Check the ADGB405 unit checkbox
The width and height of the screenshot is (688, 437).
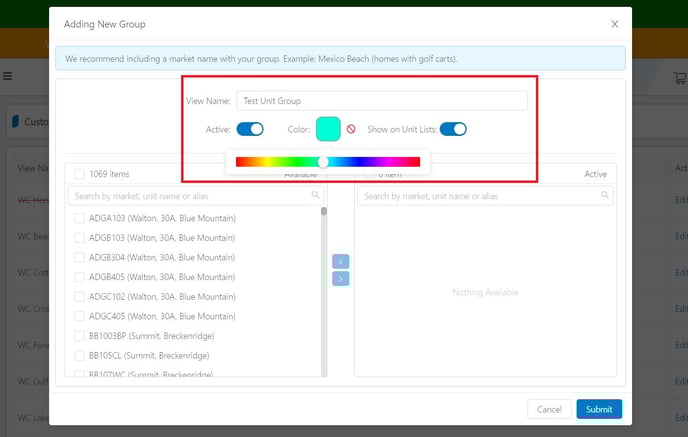(x=79, y=277)
